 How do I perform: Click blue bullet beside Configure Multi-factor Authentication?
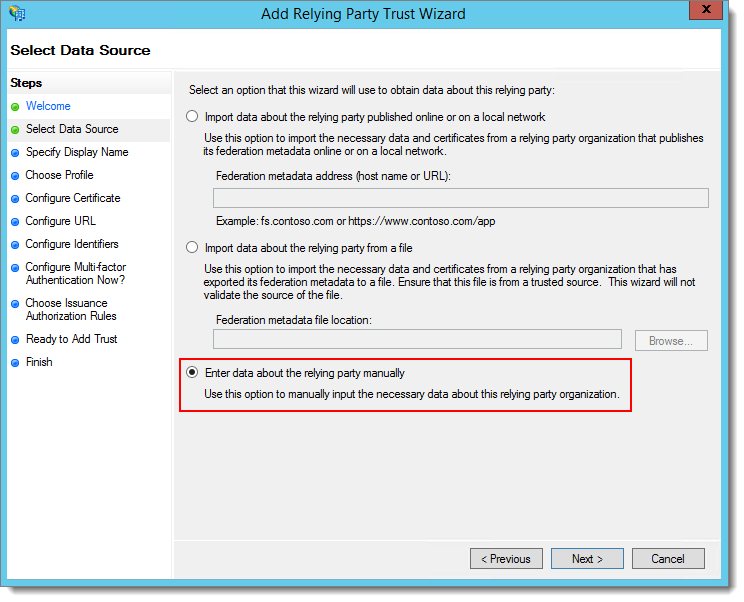(x=15, y=268)
